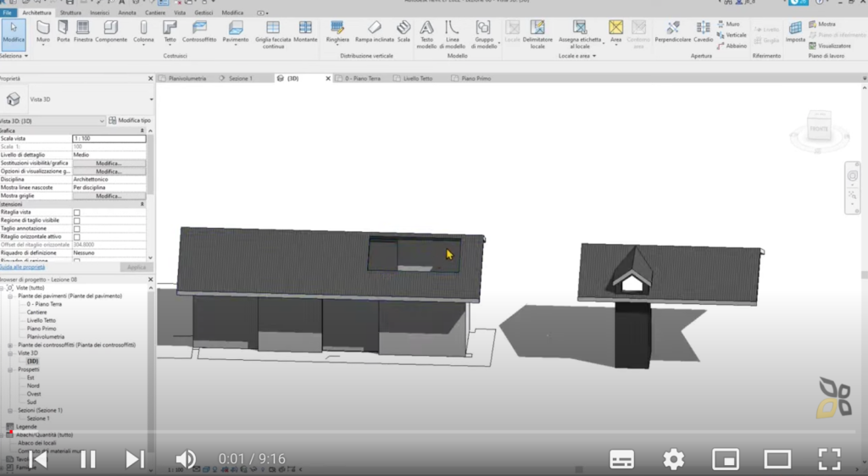Viewport: 868px width, 476px height.
Task: Collapse the Viste 3D tree node
Action: [x=10, y=353]
